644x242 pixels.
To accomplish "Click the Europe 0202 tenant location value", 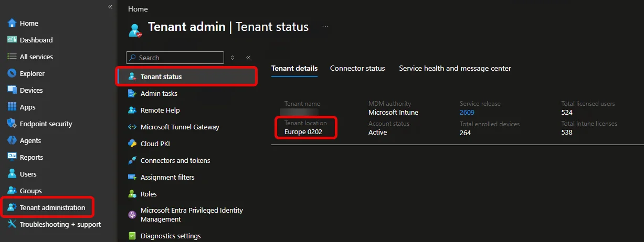I will [x=303, y=132].
